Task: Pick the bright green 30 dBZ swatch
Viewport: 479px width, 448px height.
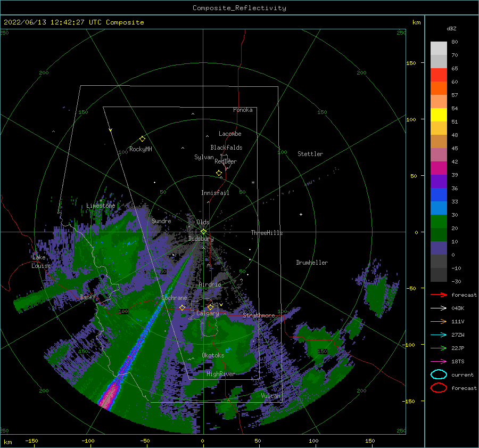Action: (x=439, y=221)
